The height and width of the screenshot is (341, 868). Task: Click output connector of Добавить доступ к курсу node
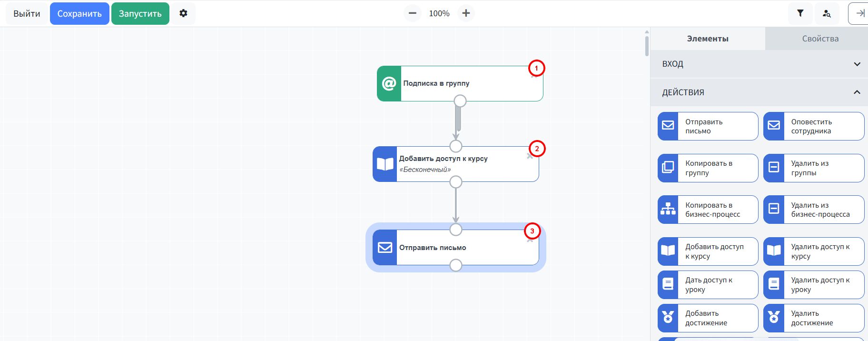456,182
